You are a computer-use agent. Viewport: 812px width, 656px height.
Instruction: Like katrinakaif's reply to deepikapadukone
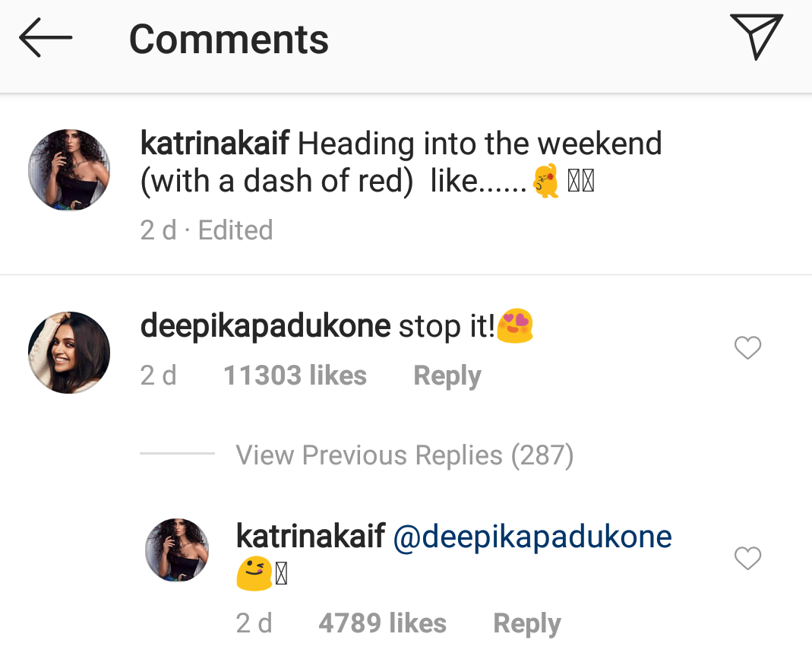point(747,559)
